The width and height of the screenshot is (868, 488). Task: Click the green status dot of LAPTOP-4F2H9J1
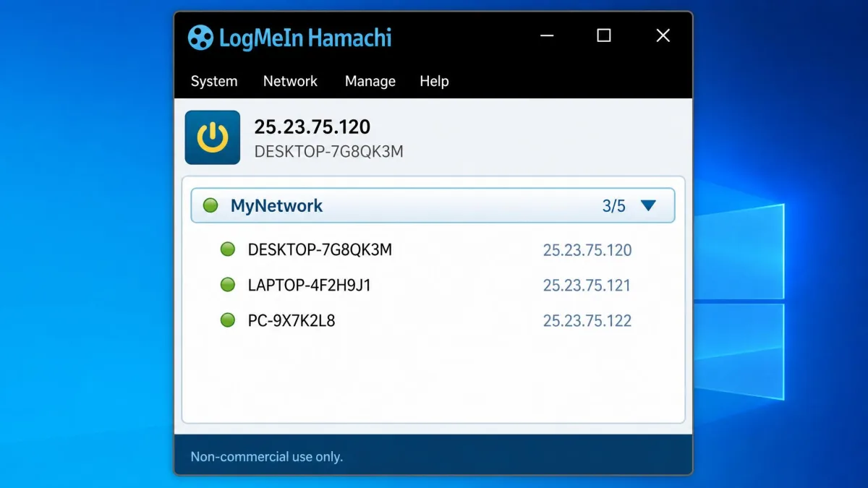coord(228,285)
